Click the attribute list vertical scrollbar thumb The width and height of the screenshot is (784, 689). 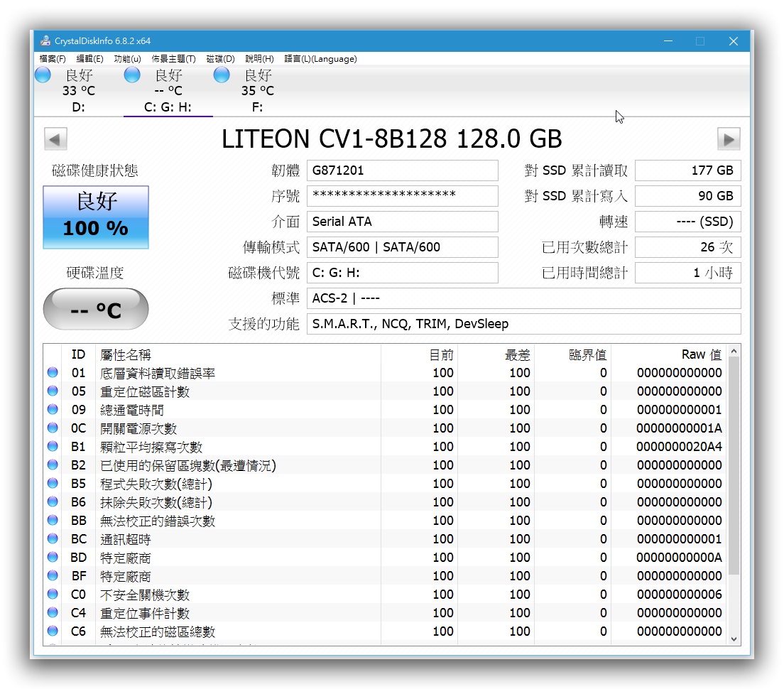tap(734, 466)
